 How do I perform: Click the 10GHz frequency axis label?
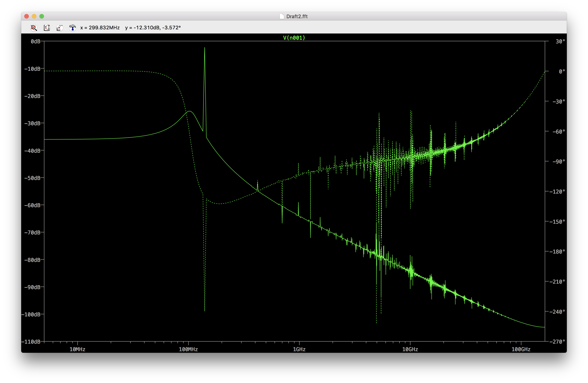410,349
